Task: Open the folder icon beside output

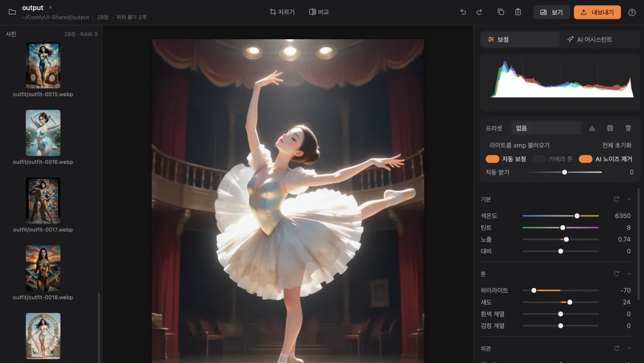Action: pyautogui.click(x=12, y=12)
